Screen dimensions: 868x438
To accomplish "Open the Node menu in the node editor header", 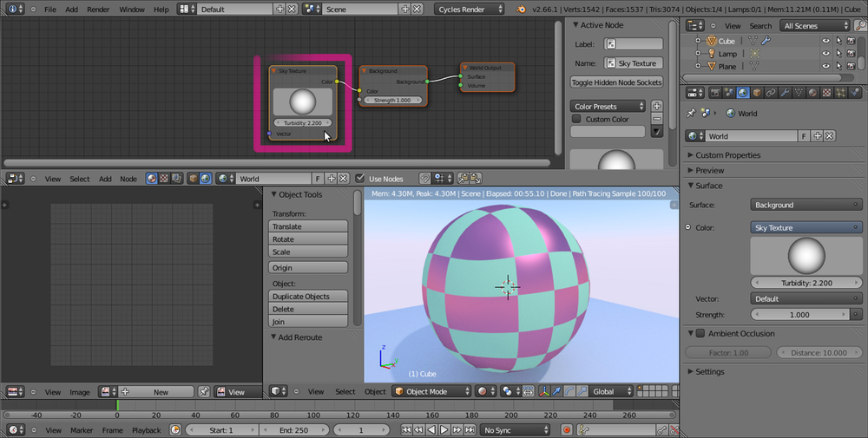I will [x=128, y=179].
